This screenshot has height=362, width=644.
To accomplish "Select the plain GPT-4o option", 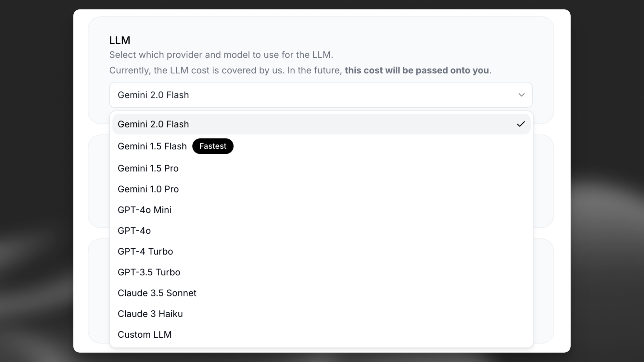I will (134, 231).
